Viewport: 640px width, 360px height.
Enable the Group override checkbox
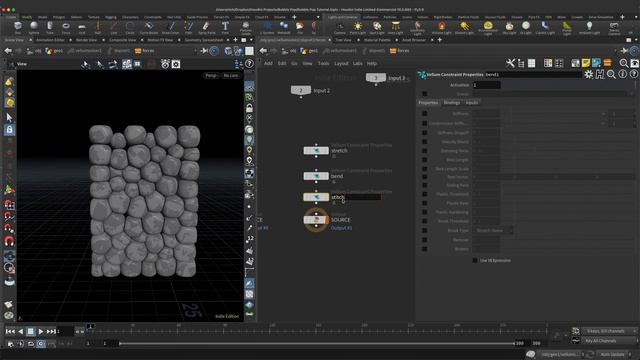[x=424, y=94]
